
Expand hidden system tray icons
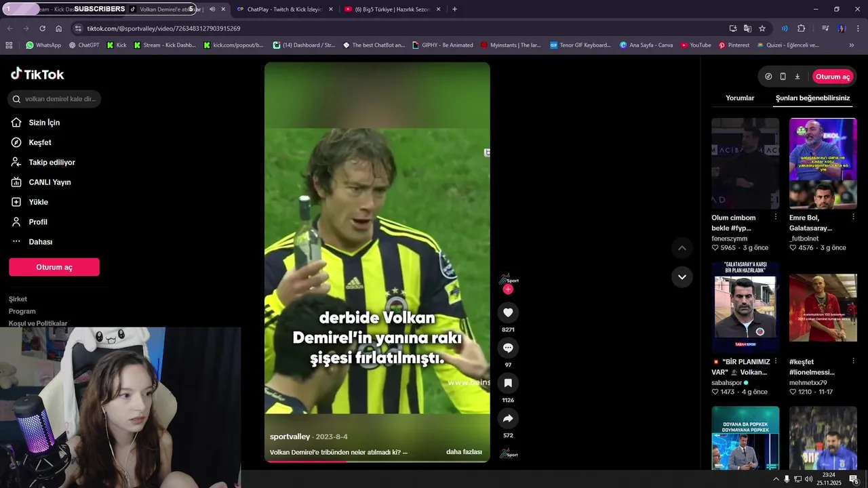[776, 479]
